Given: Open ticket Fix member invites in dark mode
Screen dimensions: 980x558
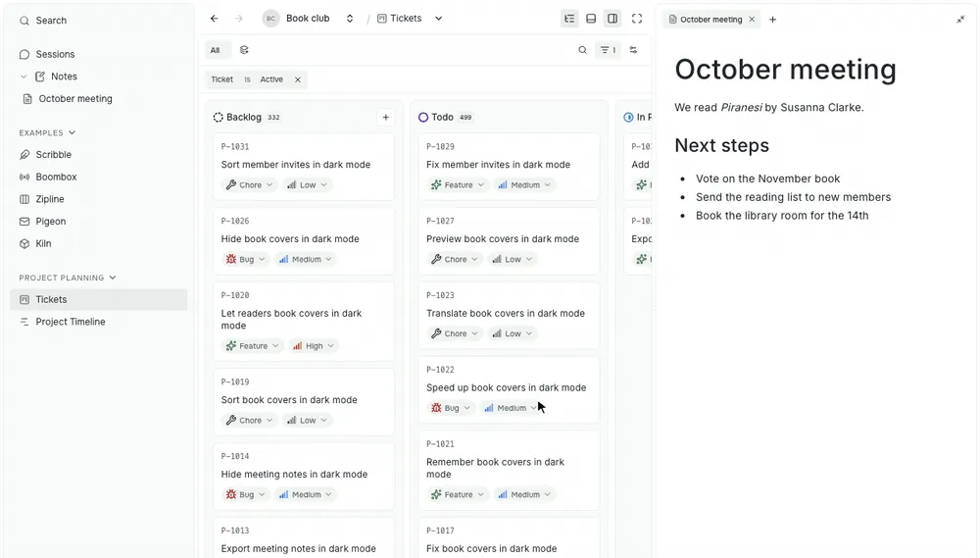Looking at the screenshot, I should (x=498, y=165).
